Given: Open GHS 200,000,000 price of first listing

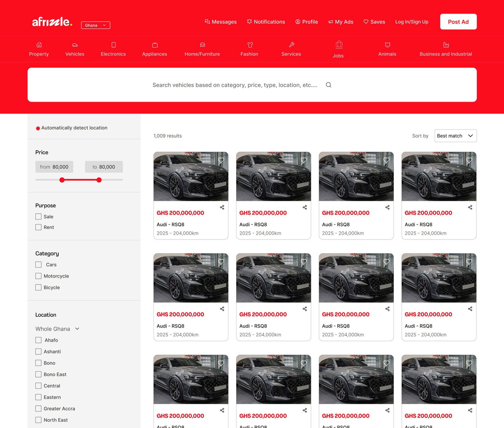Looking at the screenshot, I should pos(180,213).
